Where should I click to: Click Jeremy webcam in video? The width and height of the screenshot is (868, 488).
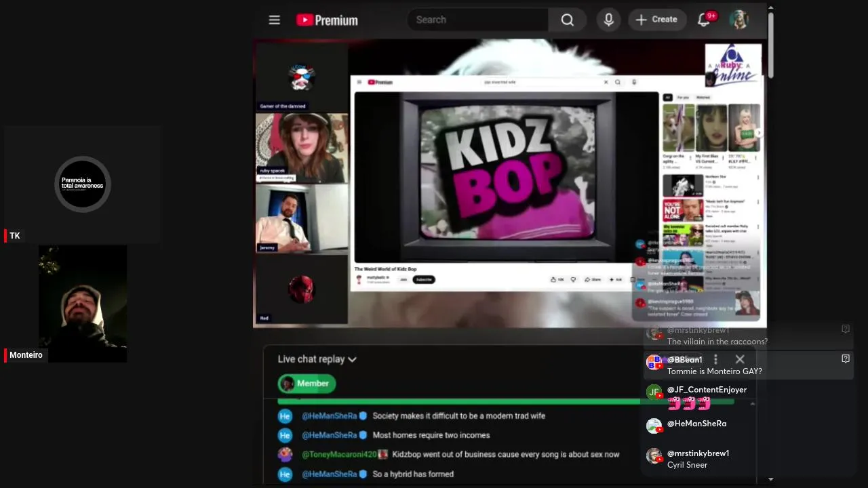coord(301,218)
